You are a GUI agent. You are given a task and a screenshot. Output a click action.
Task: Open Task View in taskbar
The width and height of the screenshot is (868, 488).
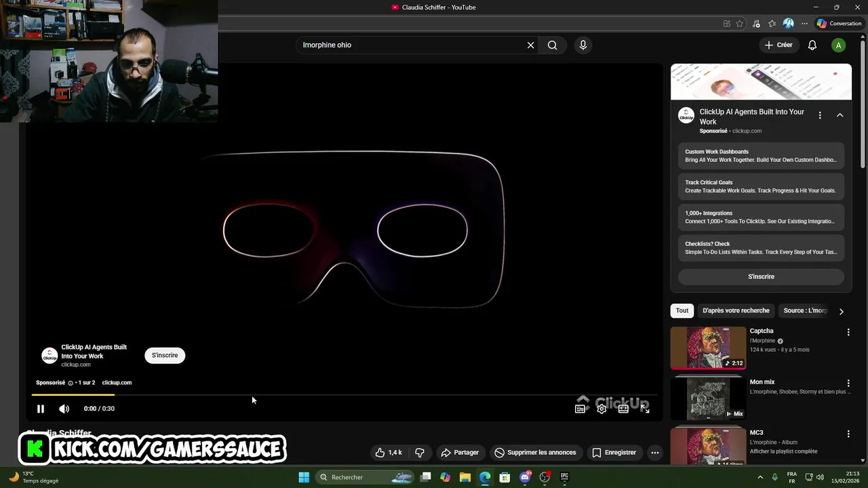click(426, 477)
